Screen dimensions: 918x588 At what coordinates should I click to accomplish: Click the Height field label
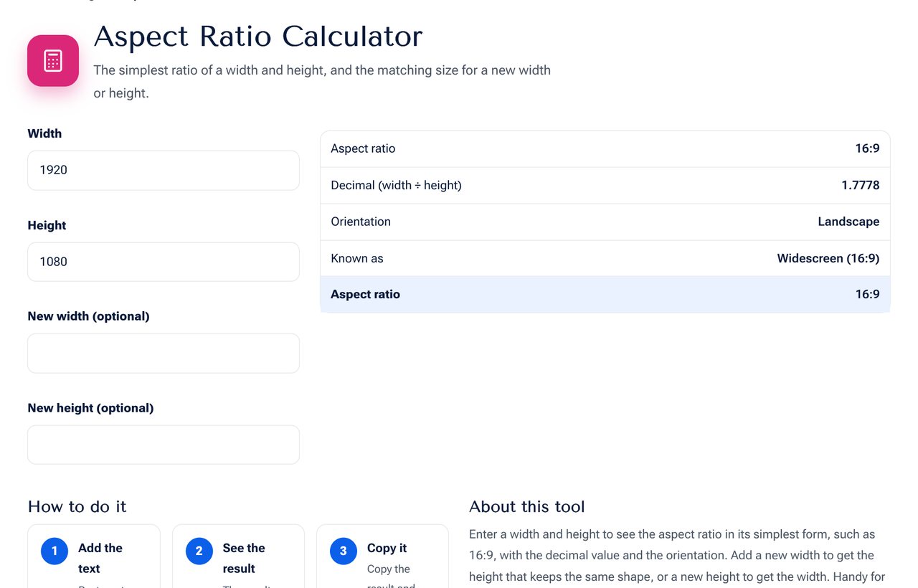pyautogui.click(x=47, y=225)
